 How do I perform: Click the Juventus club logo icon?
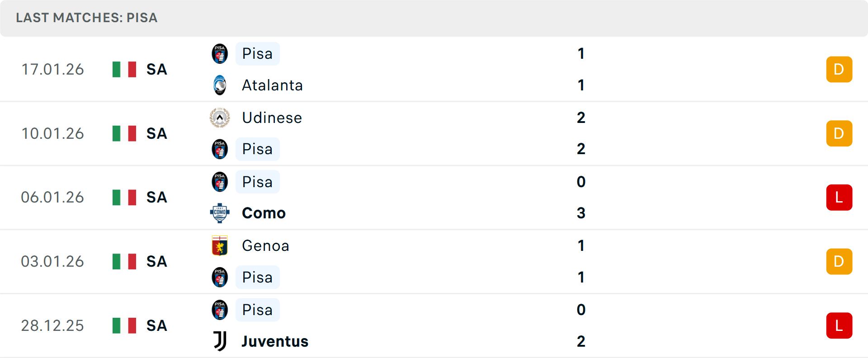tap(220, 341)
